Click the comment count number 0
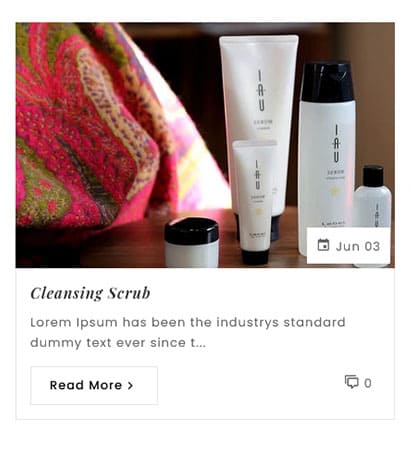The image size is (410, 450). 368,383
